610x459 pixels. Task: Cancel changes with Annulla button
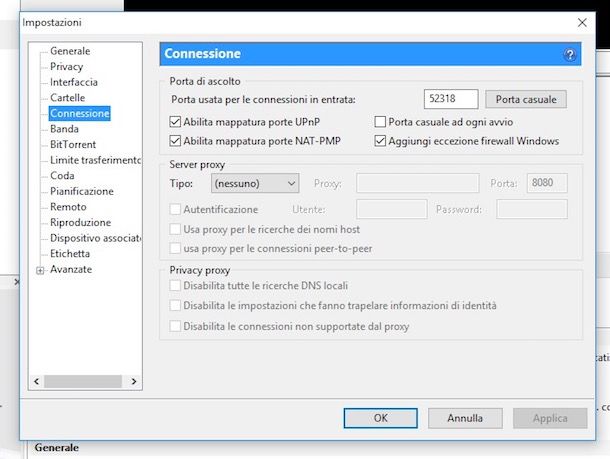pyautogui.click(x=465, y=418)
